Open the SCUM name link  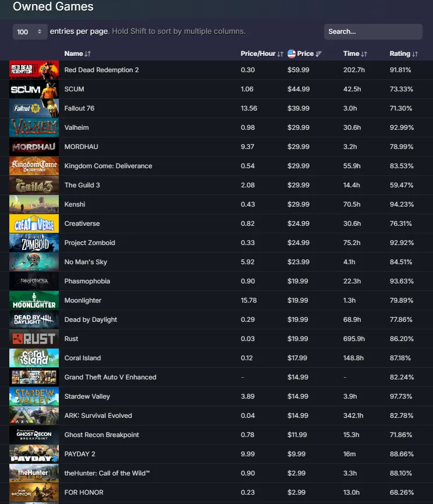pos(74,89)
